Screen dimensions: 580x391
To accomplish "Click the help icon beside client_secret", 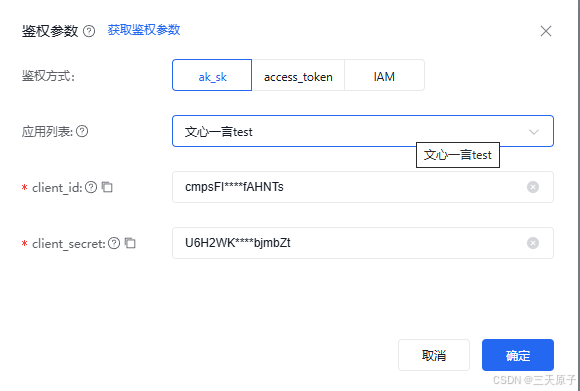I will 114,243.
